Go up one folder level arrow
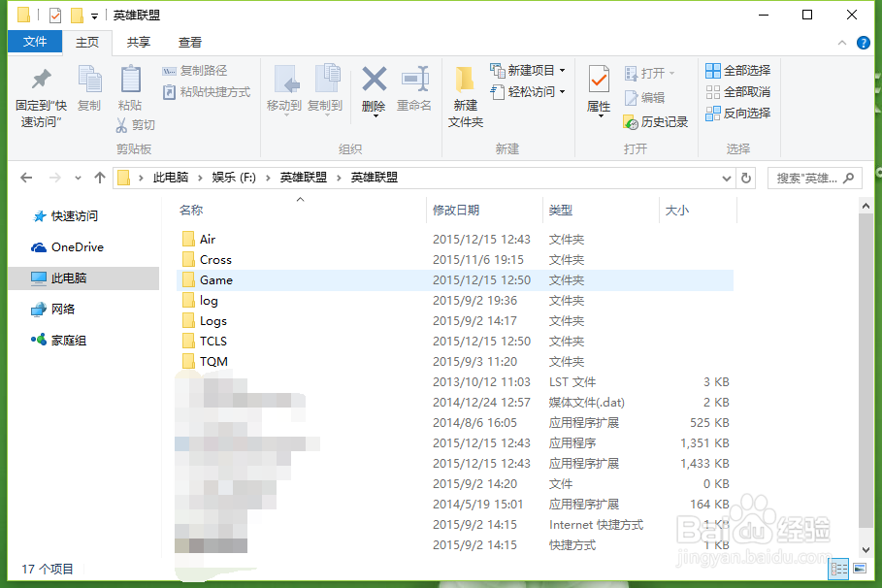Image resolution: width=882 pixels, height=588 pixels. (x=100, y=178)
